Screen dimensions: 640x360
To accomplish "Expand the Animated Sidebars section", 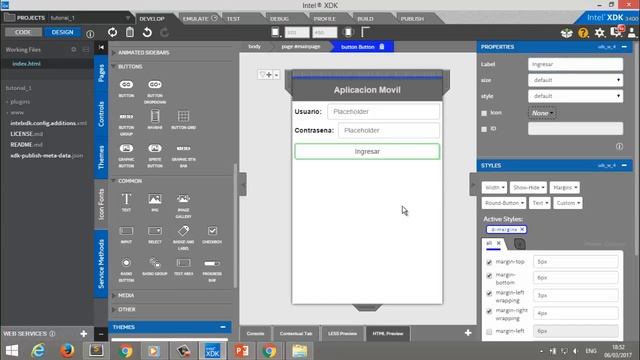I will pyautogui.click(x=143, y=53).
